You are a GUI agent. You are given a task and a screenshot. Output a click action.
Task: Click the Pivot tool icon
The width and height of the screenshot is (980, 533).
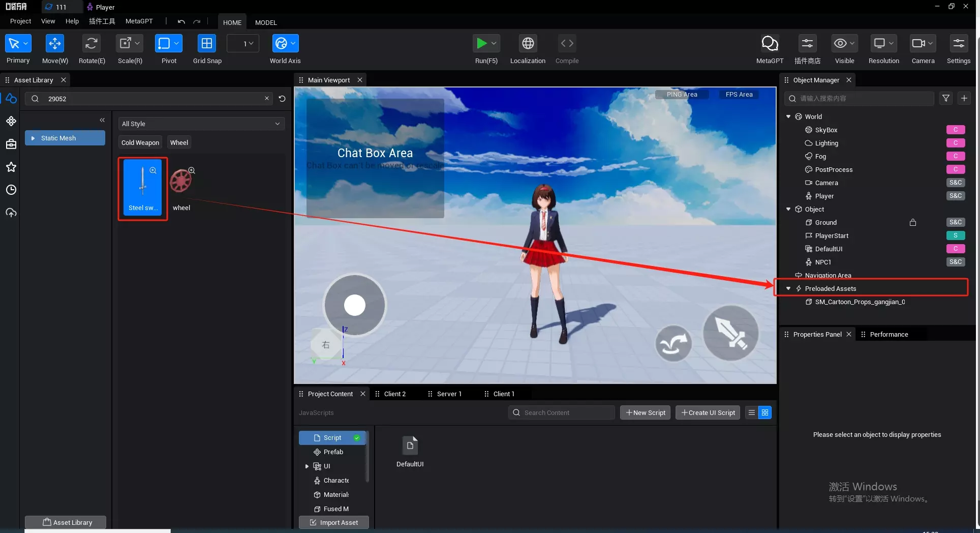[164, 43]
